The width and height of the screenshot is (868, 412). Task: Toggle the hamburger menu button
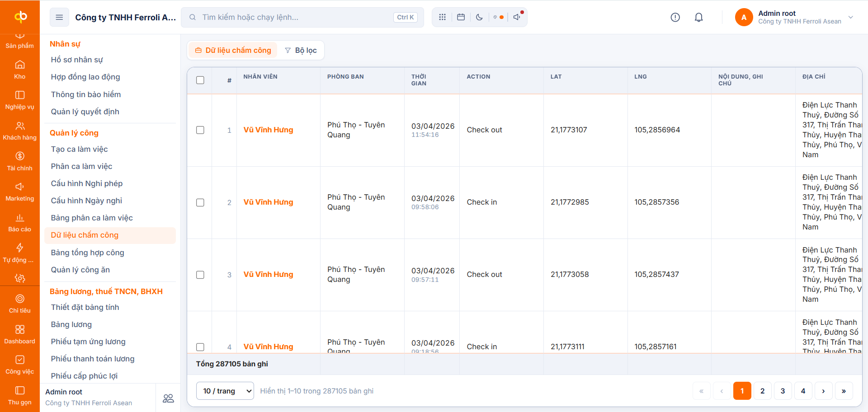coord(59,17)
